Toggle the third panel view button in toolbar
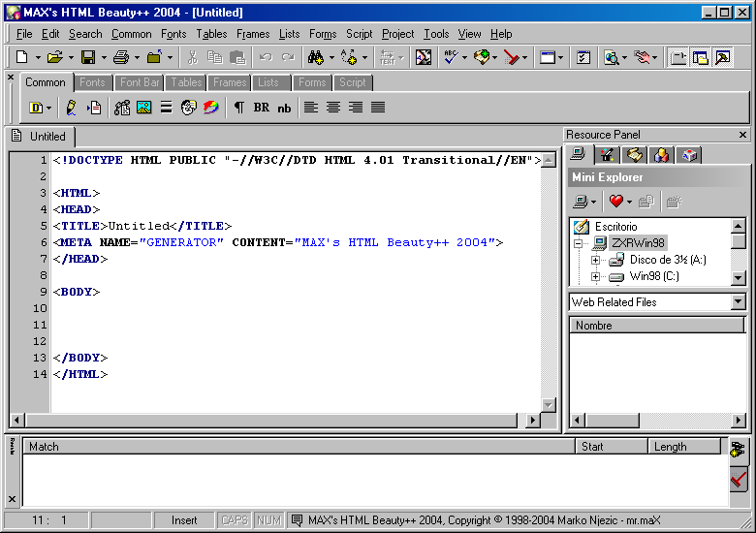The height and width of the screenshot is (533, 756). click(x=723, y=57)
